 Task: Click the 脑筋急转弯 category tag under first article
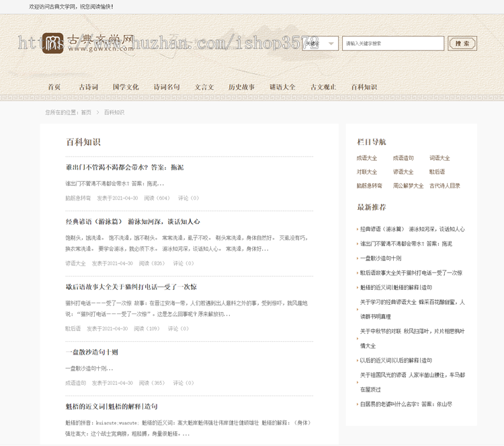(78, 198)
